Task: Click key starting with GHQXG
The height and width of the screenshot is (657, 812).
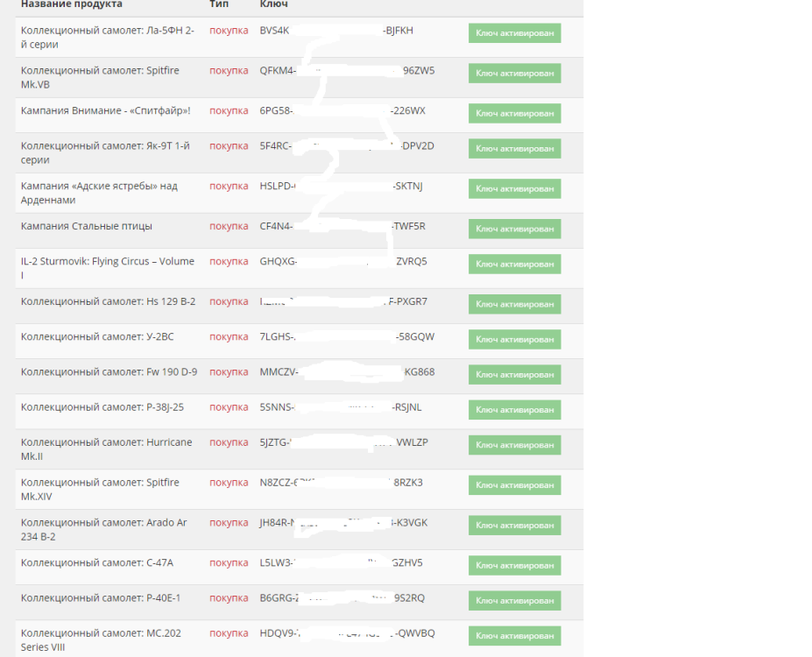Action: [x=343, y=261]
